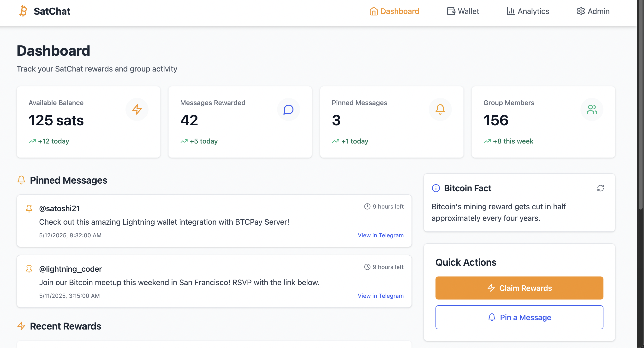
Task: Click the pin icon beside @lightning_coder
Action: coord(29,269)
